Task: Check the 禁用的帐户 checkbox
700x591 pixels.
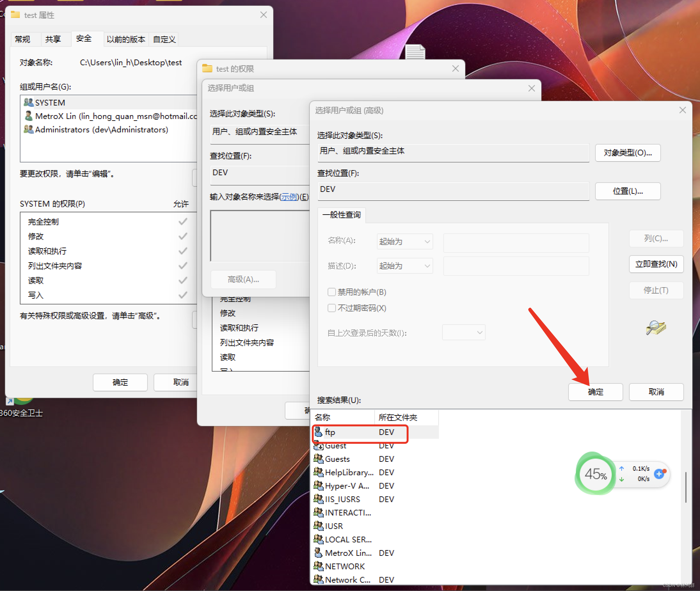Action: coord(331,292)
